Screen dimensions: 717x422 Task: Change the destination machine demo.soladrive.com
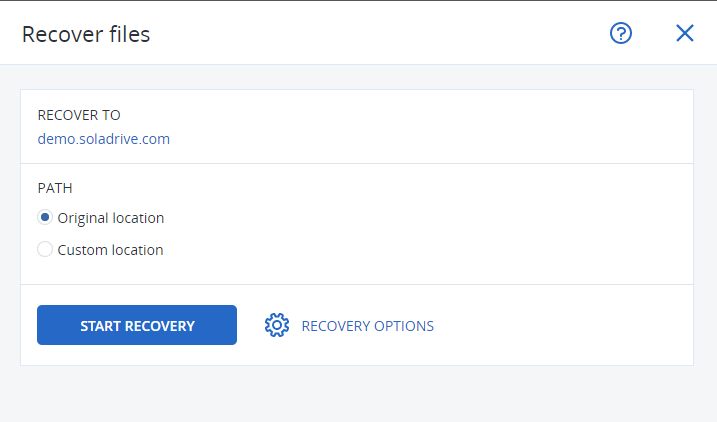coord(103,139)
